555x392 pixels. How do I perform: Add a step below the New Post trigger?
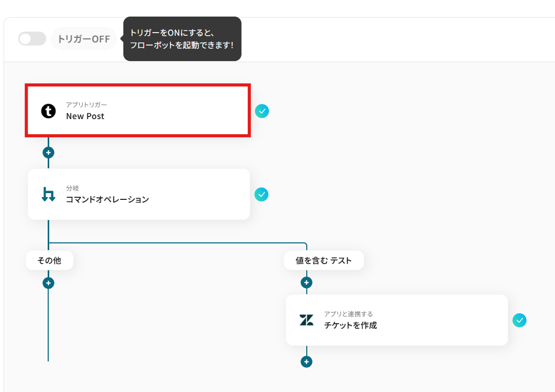(x=49, y=153)
